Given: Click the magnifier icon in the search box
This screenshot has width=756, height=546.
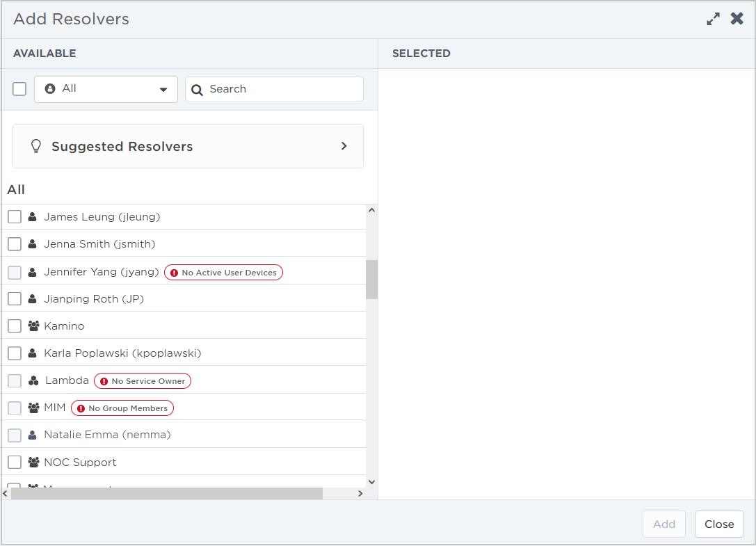Looking at the screenshot, I should (x=197, y=90).
